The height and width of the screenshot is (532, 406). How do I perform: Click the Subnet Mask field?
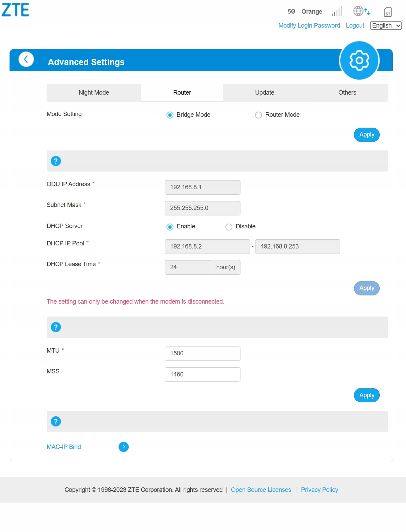[203, 208]
